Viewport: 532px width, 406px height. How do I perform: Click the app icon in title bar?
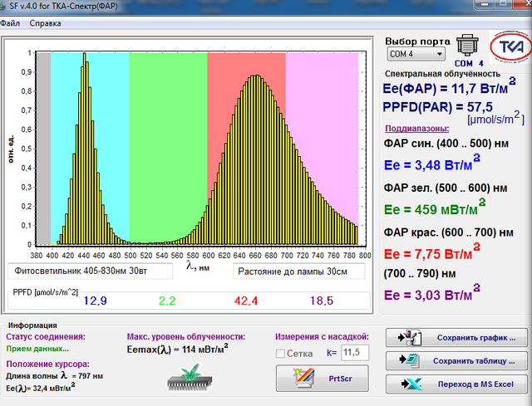[x=2, y=6]
